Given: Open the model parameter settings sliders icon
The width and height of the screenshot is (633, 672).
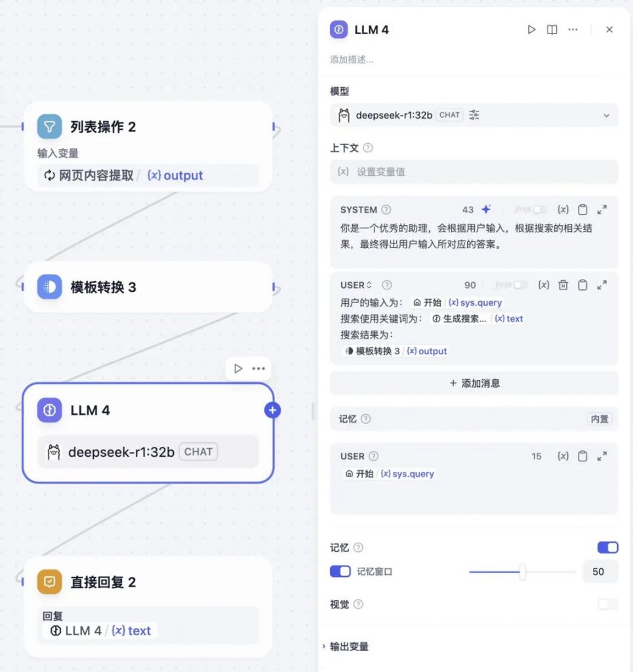Looking at the screenshot, I should click(x=474, y=115).
